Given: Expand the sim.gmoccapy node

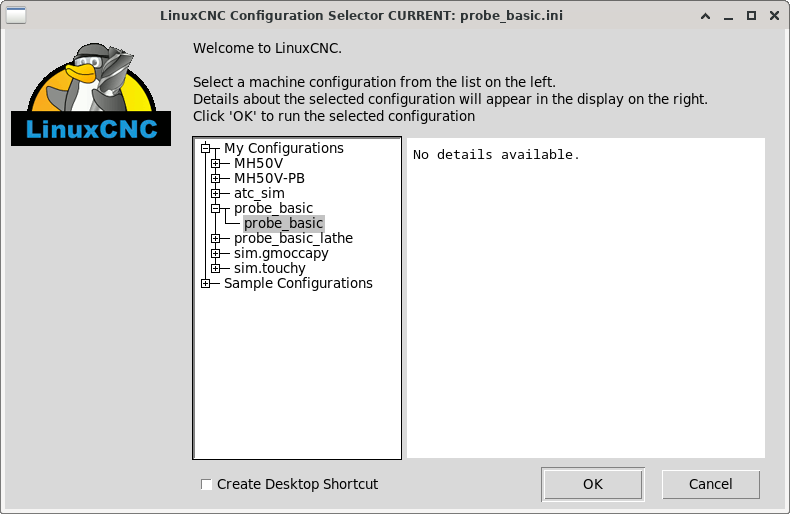Looking at the screenshot, I should 216,253.
